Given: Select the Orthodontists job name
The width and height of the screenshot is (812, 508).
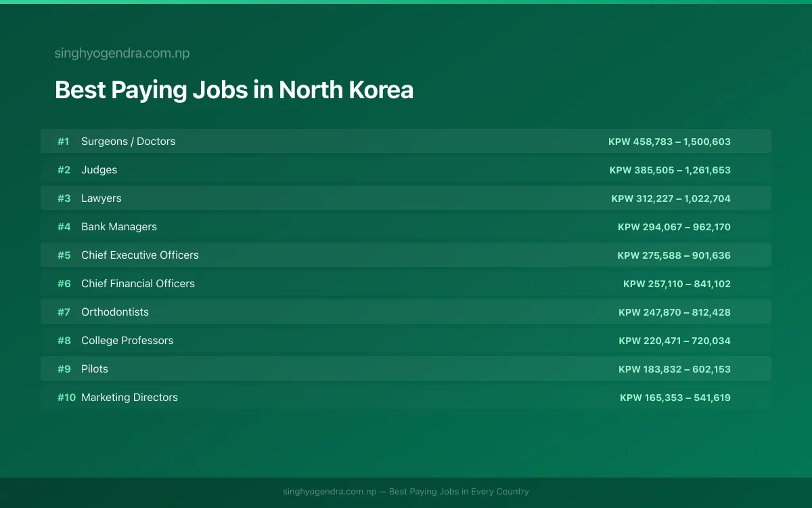Looking at the screenshot, I should tap(115, 312).
